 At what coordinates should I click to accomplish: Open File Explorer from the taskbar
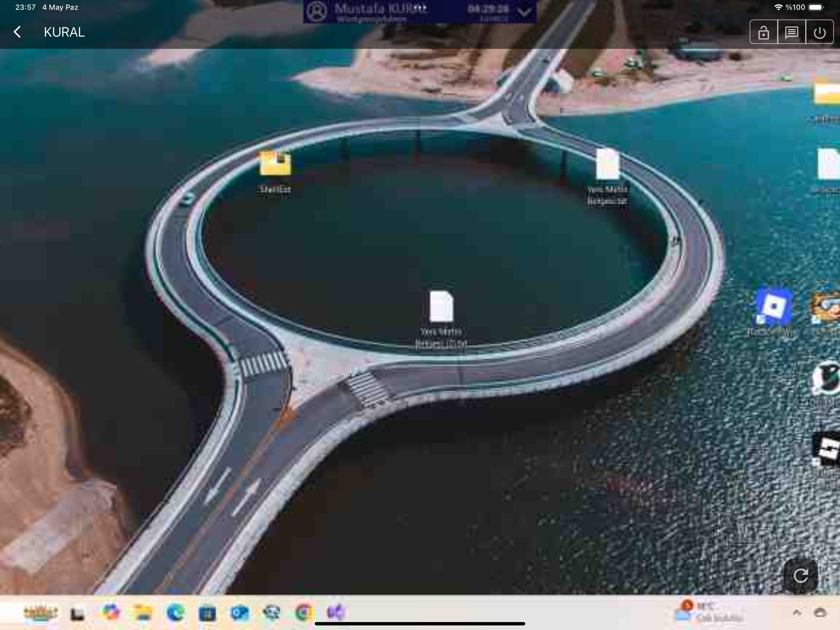click(x=143, y=613)
